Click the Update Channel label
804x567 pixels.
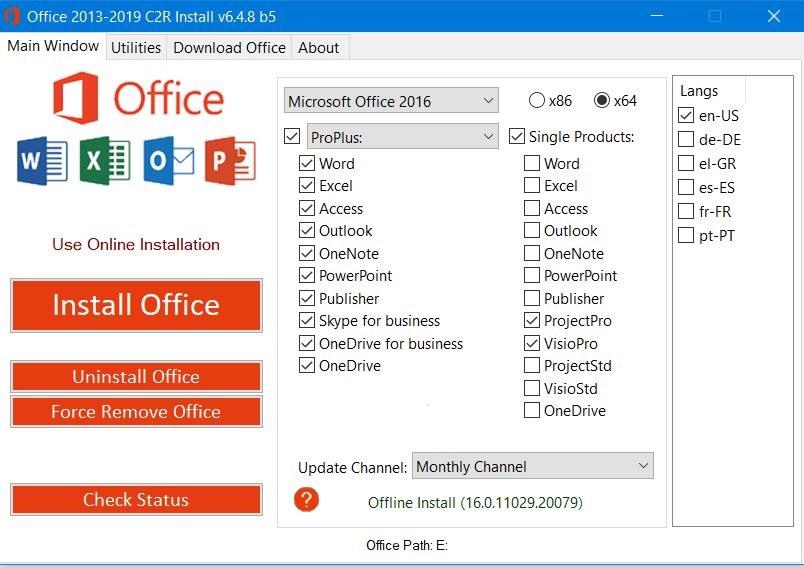click(352, 468)
